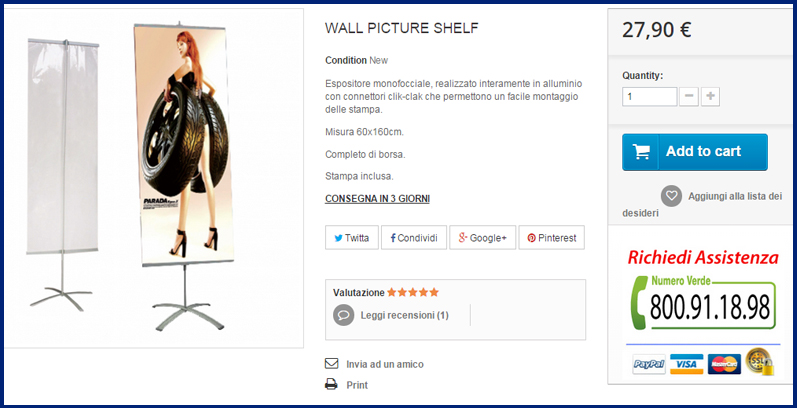Pin the product on Pinterest
The image size is (797, 408).
click(551, 237)
